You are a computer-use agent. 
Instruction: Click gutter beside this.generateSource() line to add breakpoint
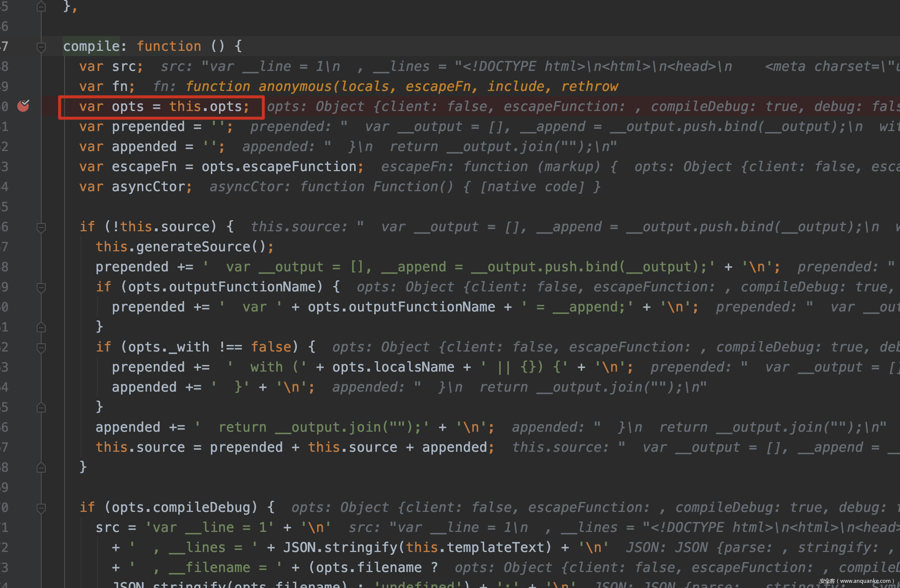pyautogui.click(x=23, y=247)
